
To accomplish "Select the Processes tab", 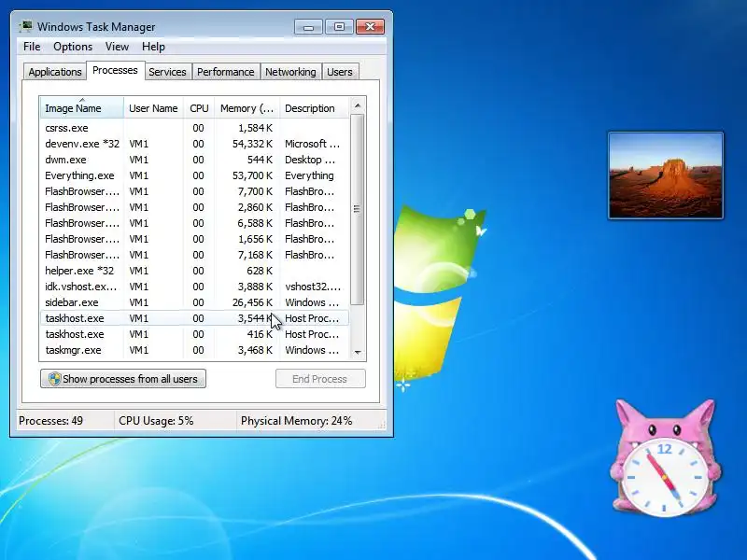I will point(115,71).
